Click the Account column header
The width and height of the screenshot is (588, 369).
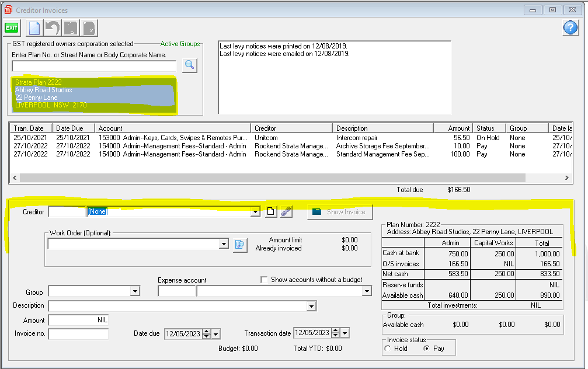click(x=172, y=128)
